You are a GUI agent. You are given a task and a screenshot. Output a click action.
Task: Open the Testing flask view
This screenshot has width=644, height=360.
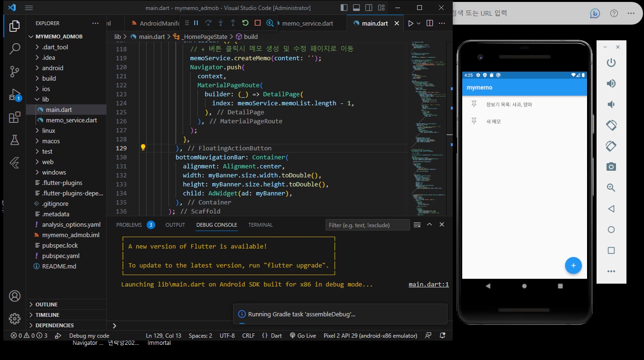[15, 140]
